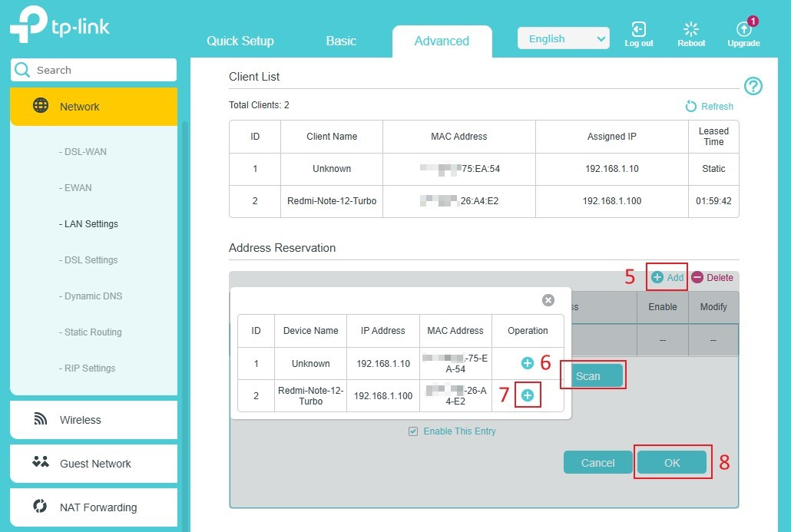Click the Delete reservation minus icon
791x532 pixels.
[x=697, y=278]
